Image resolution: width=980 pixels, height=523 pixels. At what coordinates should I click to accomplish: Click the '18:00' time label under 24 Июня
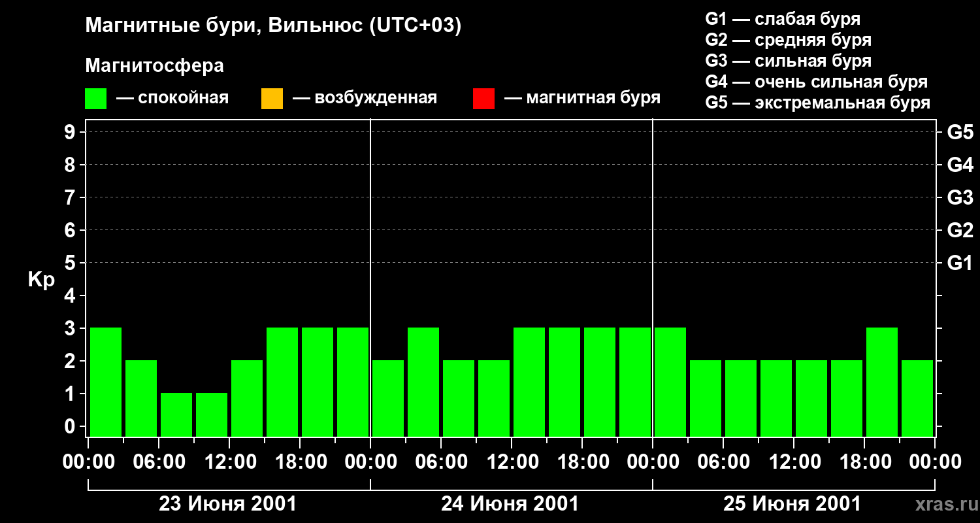point(583,462)
